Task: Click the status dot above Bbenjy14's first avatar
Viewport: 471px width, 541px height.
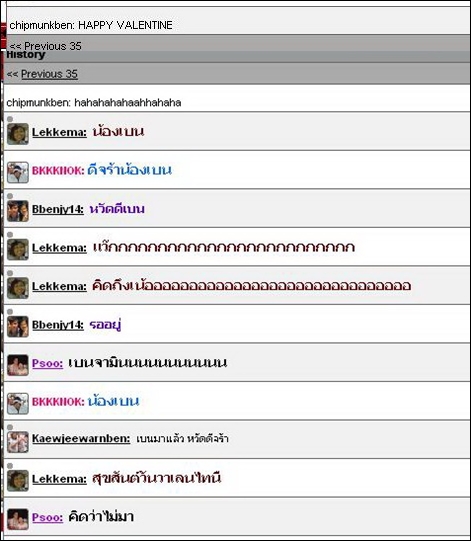Action: coord(10,196)
